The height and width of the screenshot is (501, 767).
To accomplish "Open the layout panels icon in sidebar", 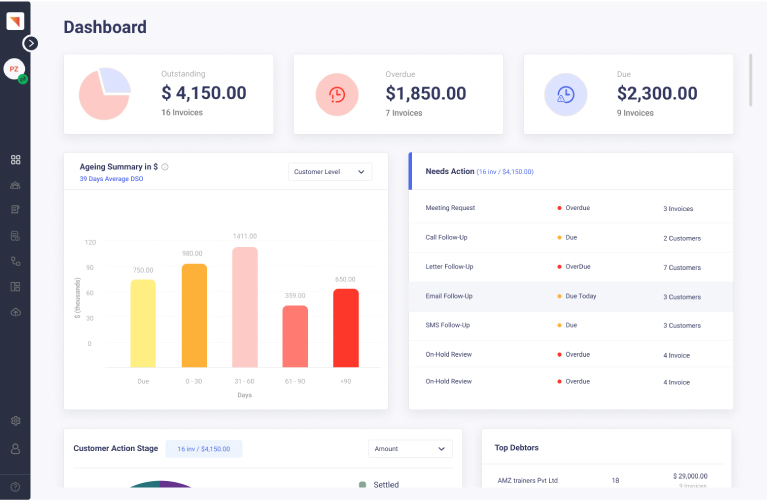I will tap(16, 287).
